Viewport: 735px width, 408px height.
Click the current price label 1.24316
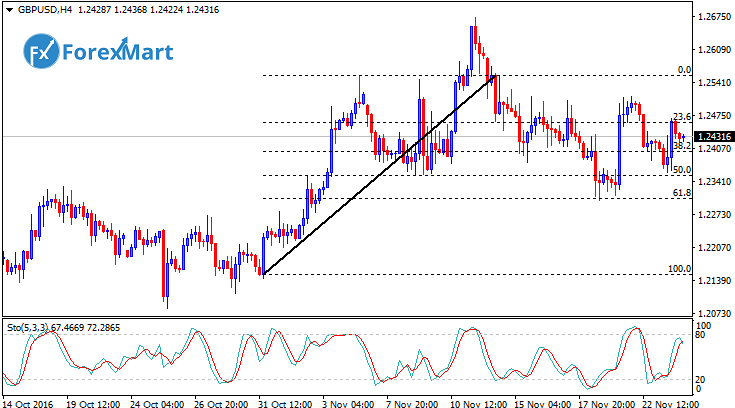[714, 136]
